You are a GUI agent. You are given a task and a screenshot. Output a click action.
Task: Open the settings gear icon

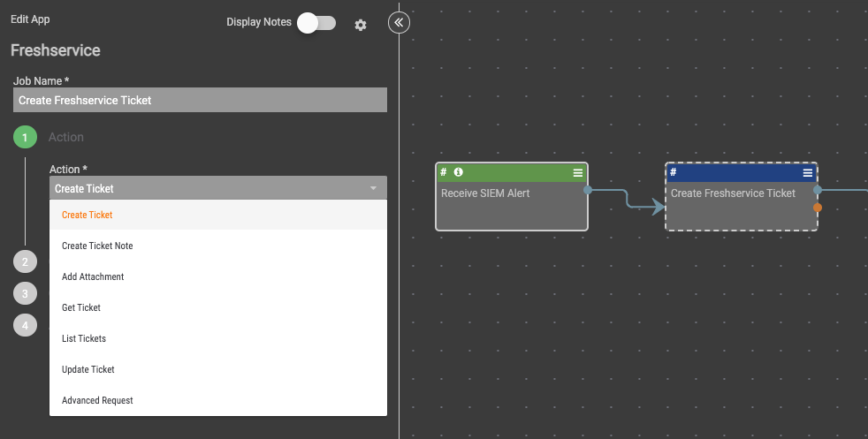pos(361,25)
